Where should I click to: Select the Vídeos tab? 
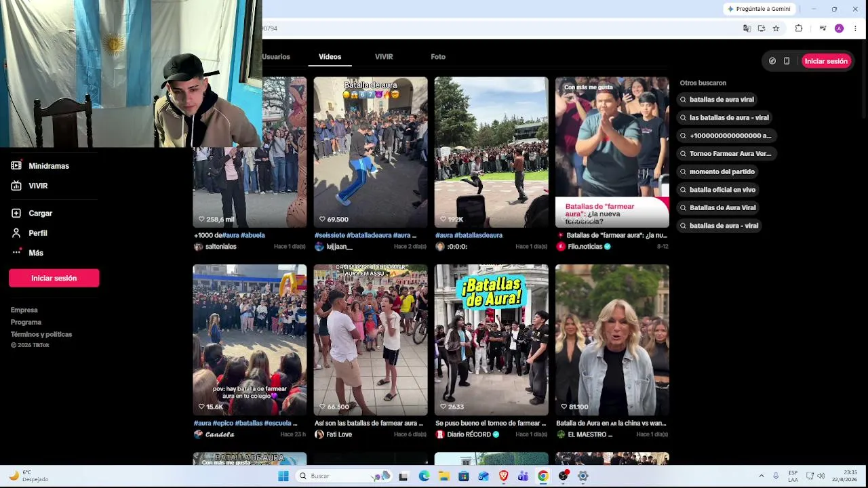pos(330,57)
